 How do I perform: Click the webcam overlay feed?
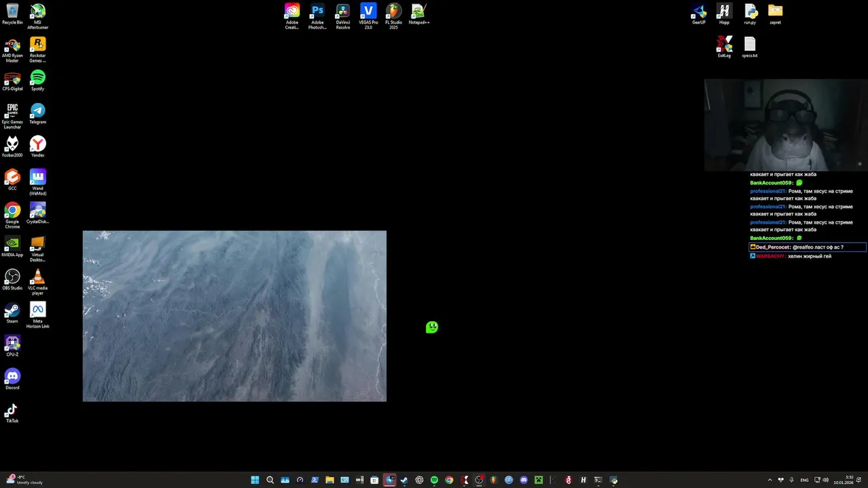pos(785,125)
